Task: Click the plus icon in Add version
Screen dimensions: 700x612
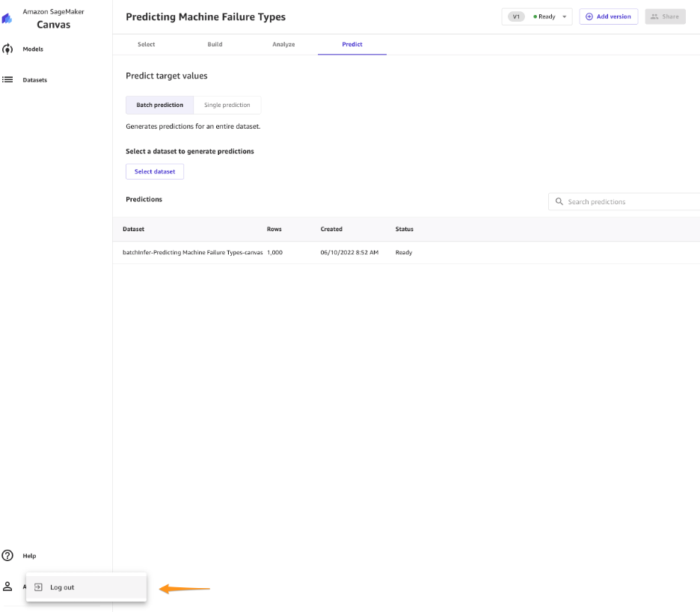Action: [x=589, y=16]
